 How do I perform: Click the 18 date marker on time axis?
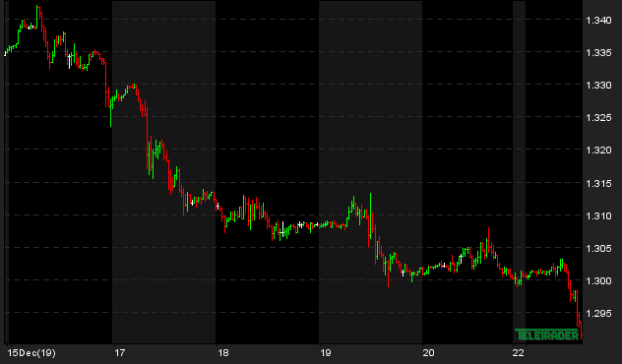(x=223, y=353)
